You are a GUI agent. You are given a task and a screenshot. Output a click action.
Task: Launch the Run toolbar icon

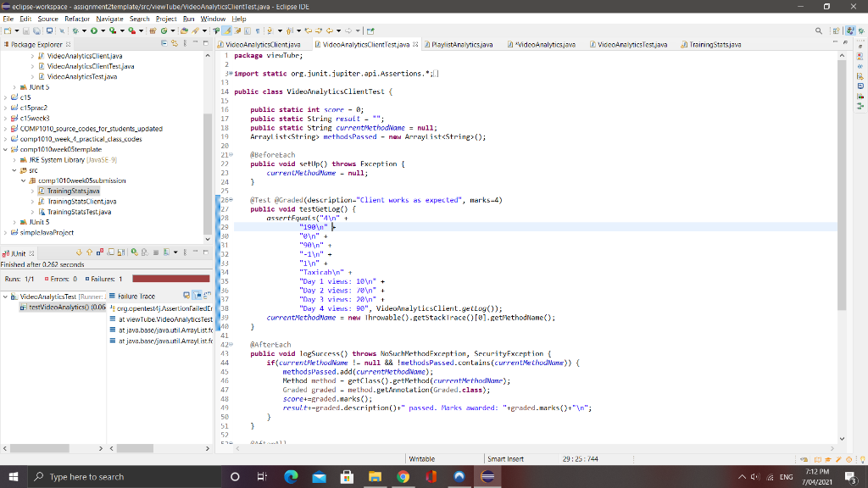94,30
